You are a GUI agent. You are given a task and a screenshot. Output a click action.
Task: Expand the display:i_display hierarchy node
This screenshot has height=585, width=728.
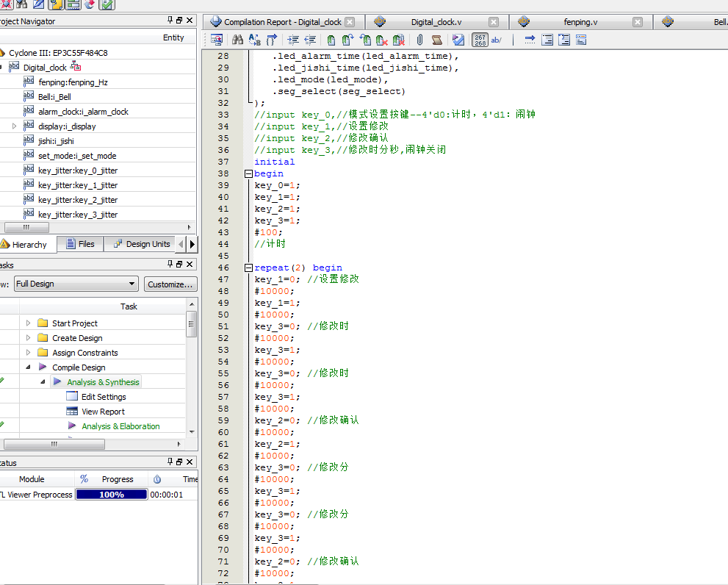coord(14,126)
